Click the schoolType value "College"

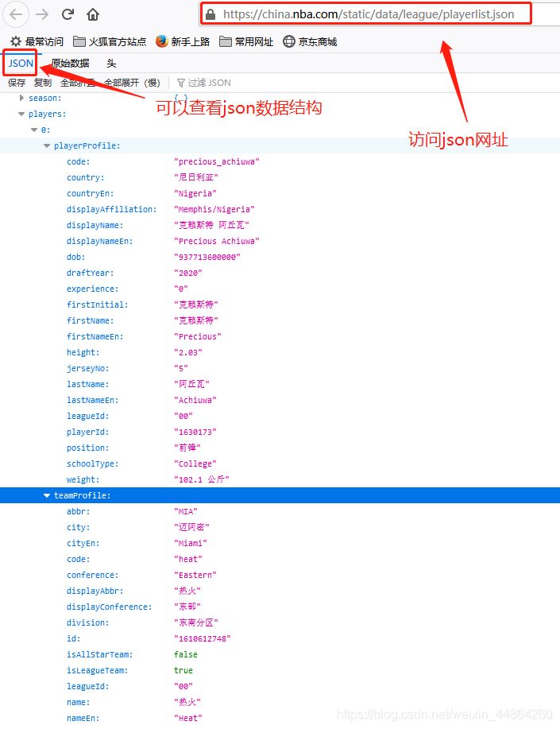[x=195, y=464]
